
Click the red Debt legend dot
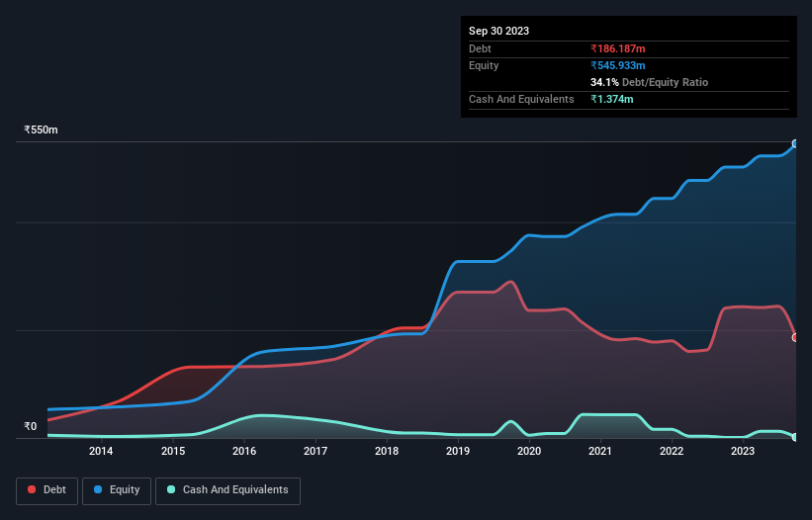(32, 489)
